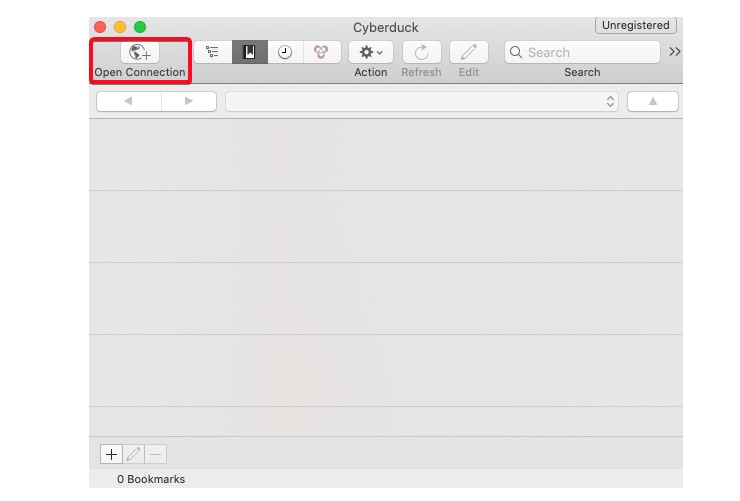740x501 pixels.
Task: Click the back navigation arrow
Action: pos(127,101)
